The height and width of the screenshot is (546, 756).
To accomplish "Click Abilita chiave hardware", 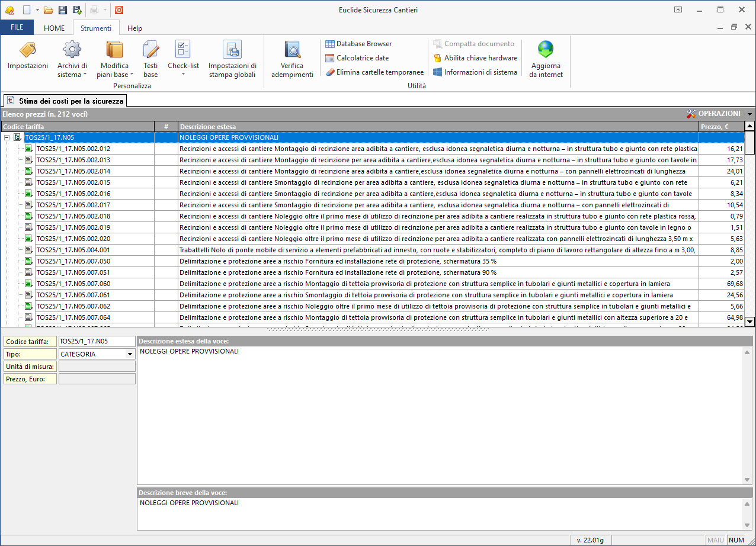I will click(x=475, y=58).
